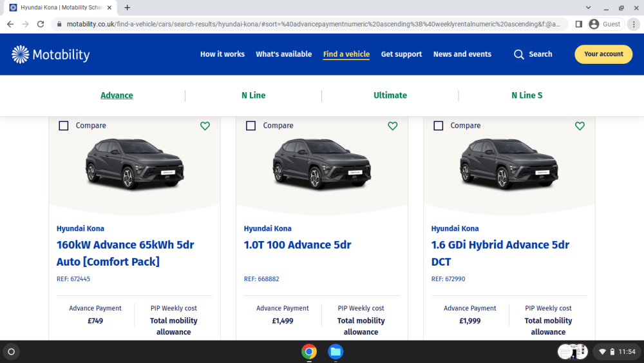This screenshot has width=644, height=363.
Task: Open the launcher circle button
Action: tap(11, 351)
